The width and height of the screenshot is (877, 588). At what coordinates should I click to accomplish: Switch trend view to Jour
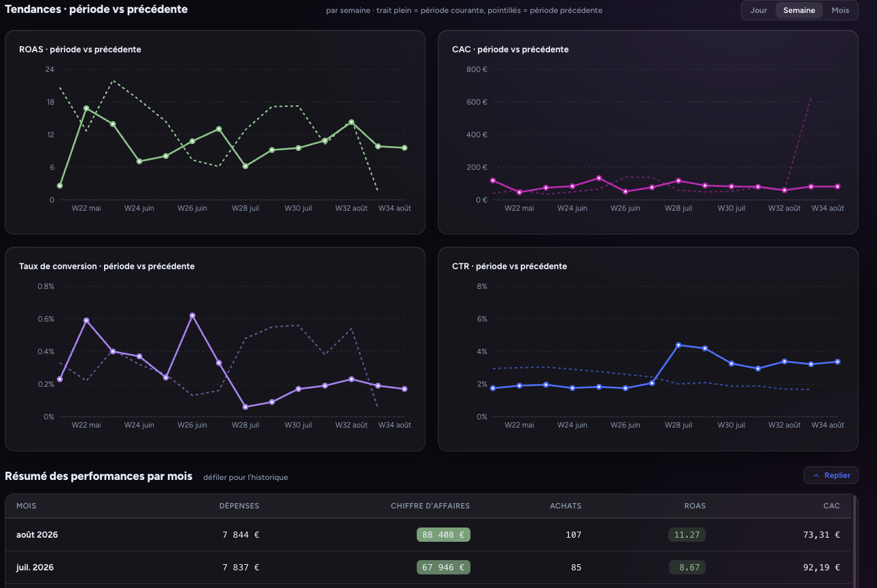759,10
